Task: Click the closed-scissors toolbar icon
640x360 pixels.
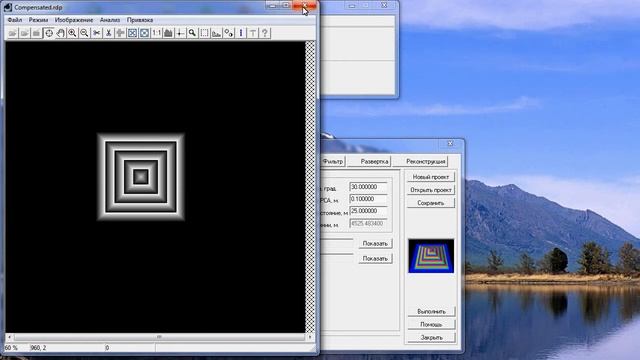Action: pyautogui.click(x=108, y=33)
